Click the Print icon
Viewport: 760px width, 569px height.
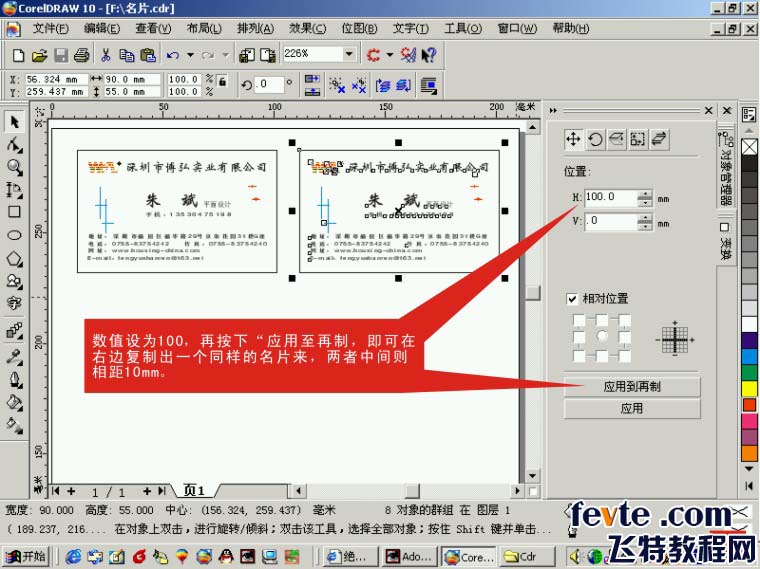[x=81, y=55]
